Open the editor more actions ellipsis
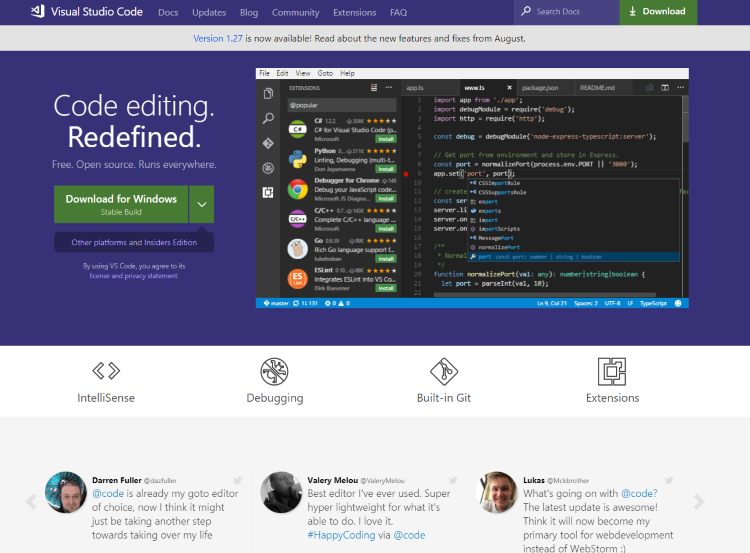This screenshot has height=553, width=750. [681, 88]
